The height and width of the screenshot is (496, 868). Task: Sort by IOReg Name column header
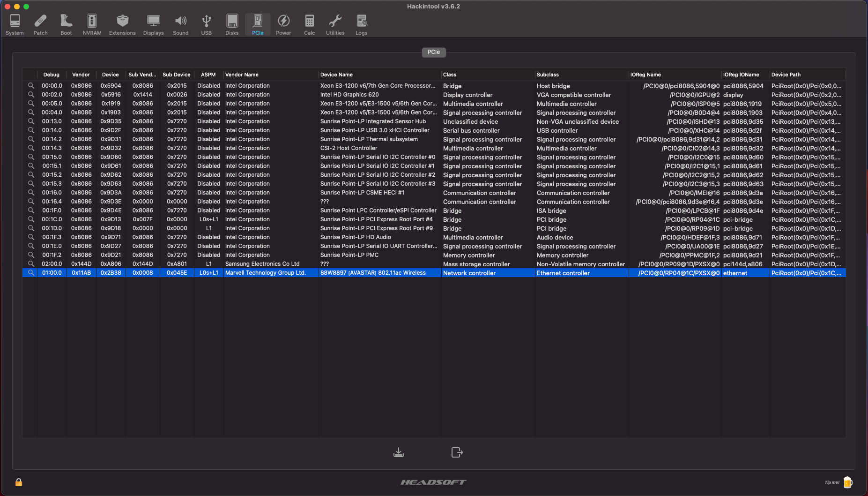[675, 75]
